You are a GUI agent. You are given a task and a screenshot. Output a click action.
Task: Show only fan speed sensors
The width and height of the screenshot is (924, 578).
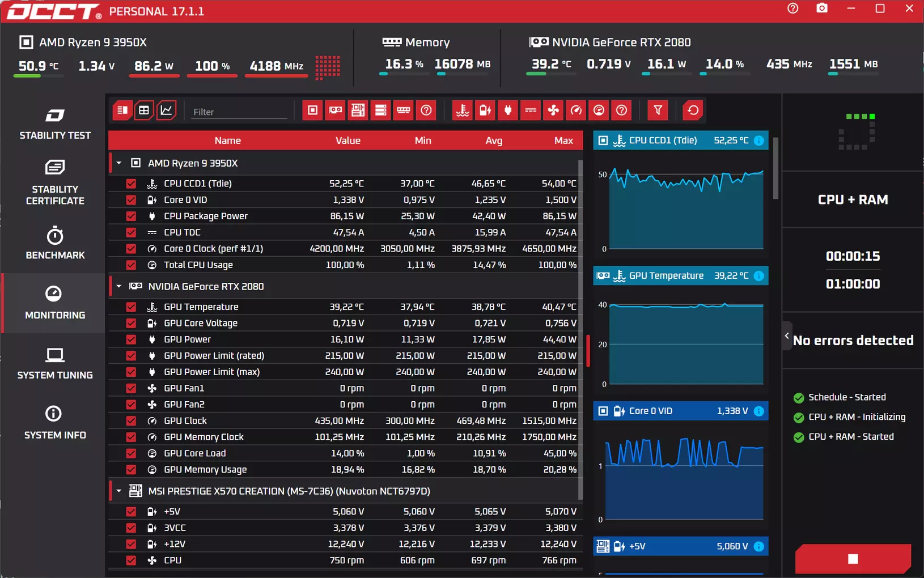[x=553, y=110]
